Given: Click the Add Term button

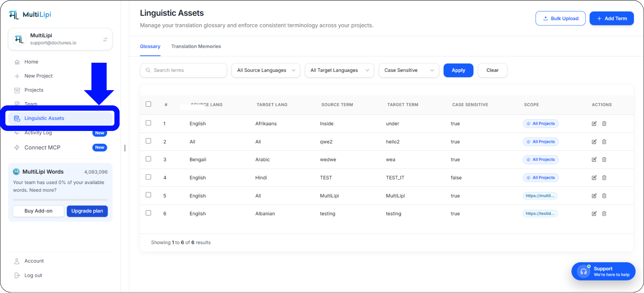Looking at the screenshot, I should (x=612, y=18).
